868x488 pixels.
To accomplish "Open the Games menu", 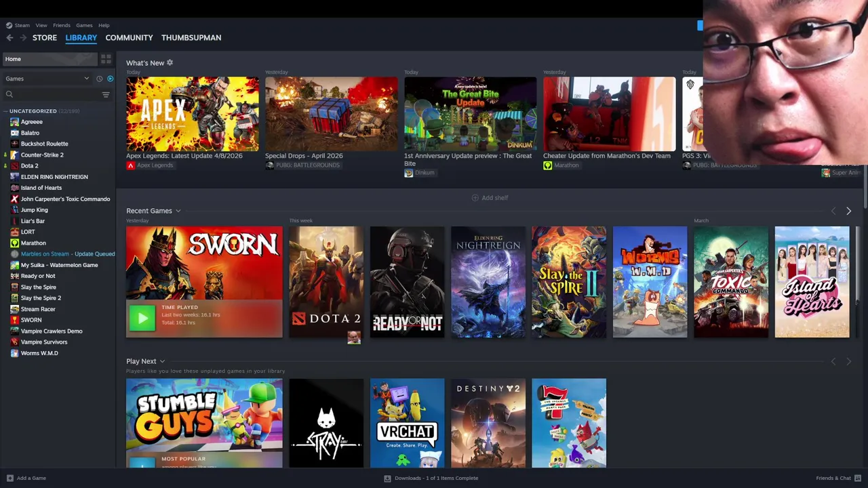I will click(x=84, y=25).
